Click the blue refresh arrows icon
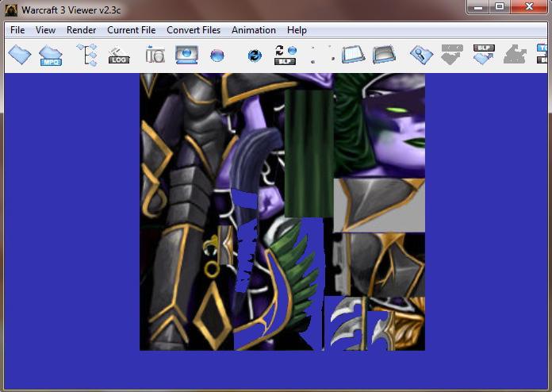 click(255, 56)
